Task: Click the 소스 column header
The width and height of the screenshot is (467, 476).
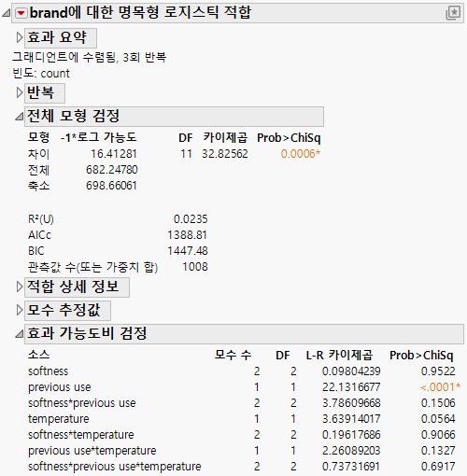Action: coord(38,355)
